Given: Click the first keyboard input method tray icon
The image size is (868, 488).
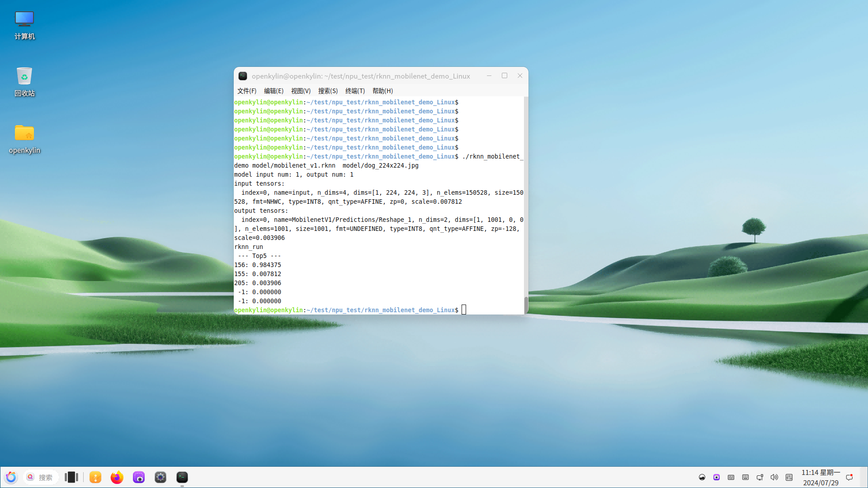Looking at the screenshot, I should click(731, 477).
